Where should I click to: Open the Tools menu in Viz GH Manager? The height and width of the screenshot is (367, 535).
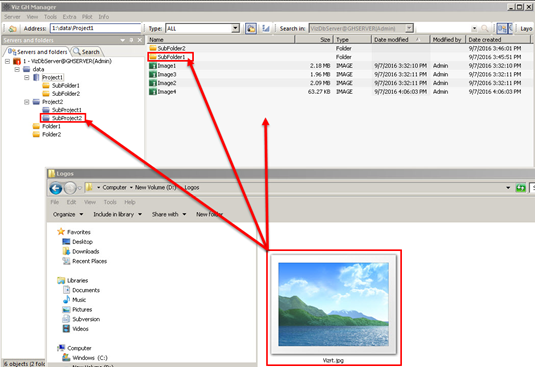(x=50, y=17)
